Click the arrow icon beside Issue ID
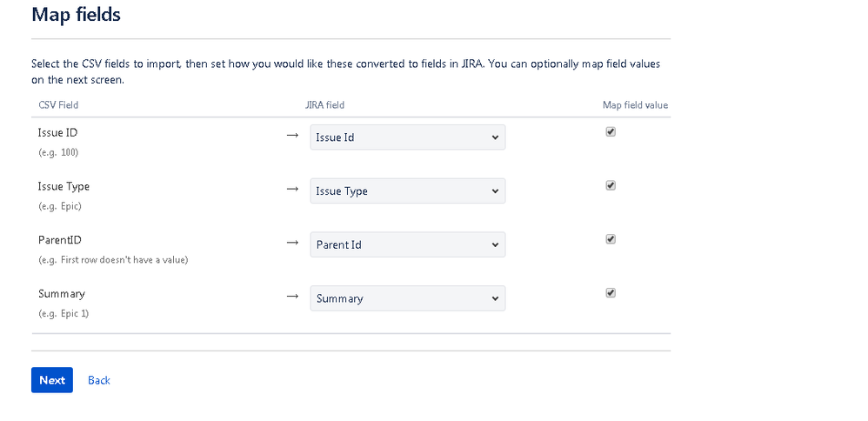This screenshot has width=868, height=421. coord(292,135)
